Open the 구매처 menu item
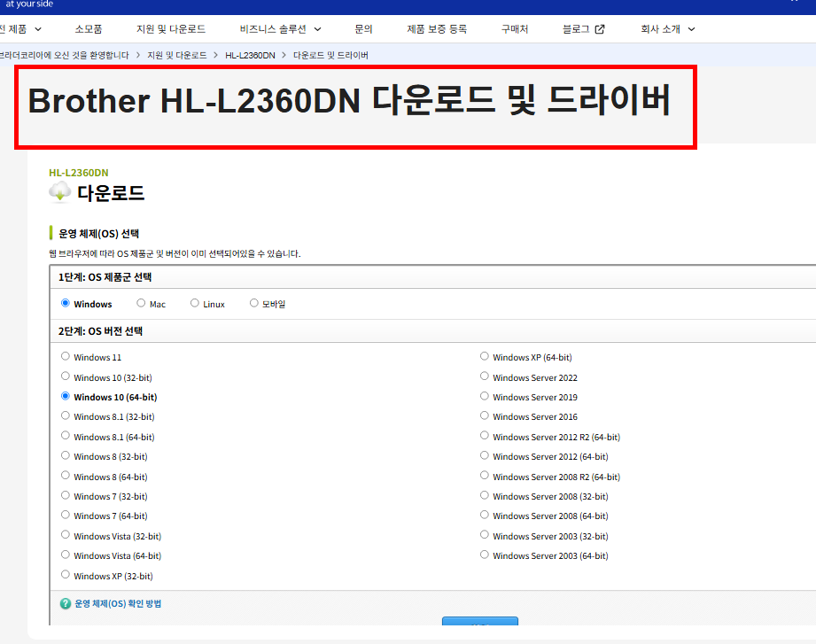 [514, 29]
